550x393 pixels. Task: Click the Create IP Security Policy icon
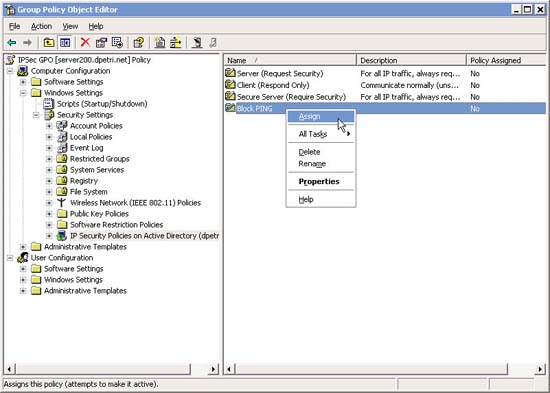point(160,43)
